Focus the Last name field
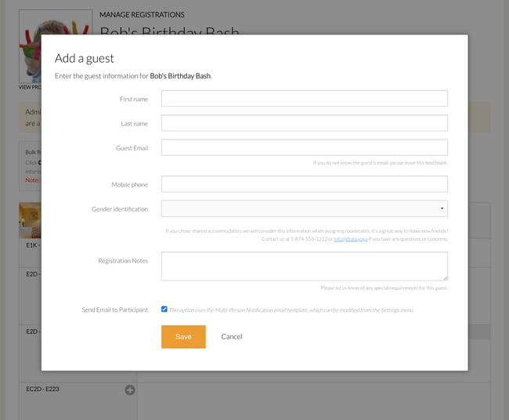This screenshot has height=420, width=509. tap(305, 123)
